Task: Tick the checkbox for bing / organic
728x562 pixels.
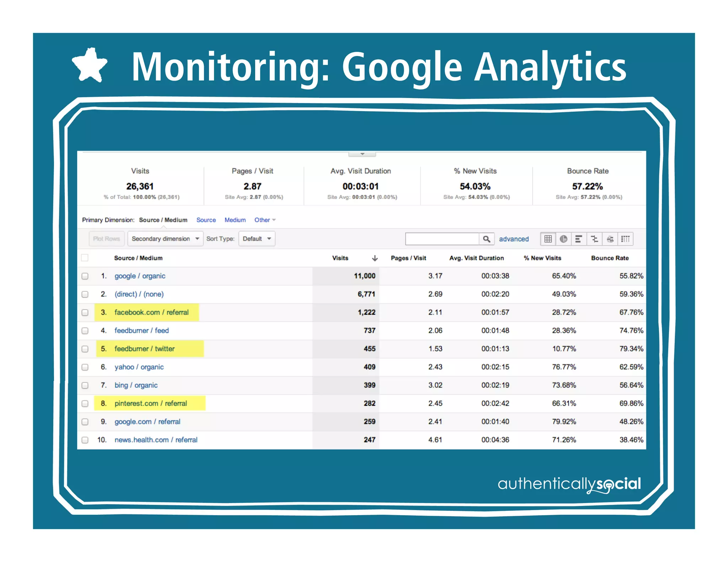Action: pyautogui.click(x=85, y=385)
